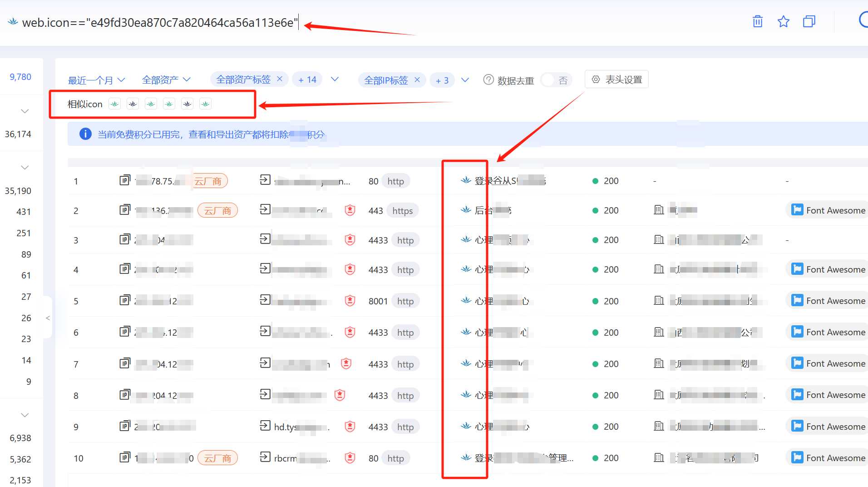The width and height of the screenshot is (868, 487).
Task: Click the hd.tys domain in row 9
Action: (x=301, y=427)
